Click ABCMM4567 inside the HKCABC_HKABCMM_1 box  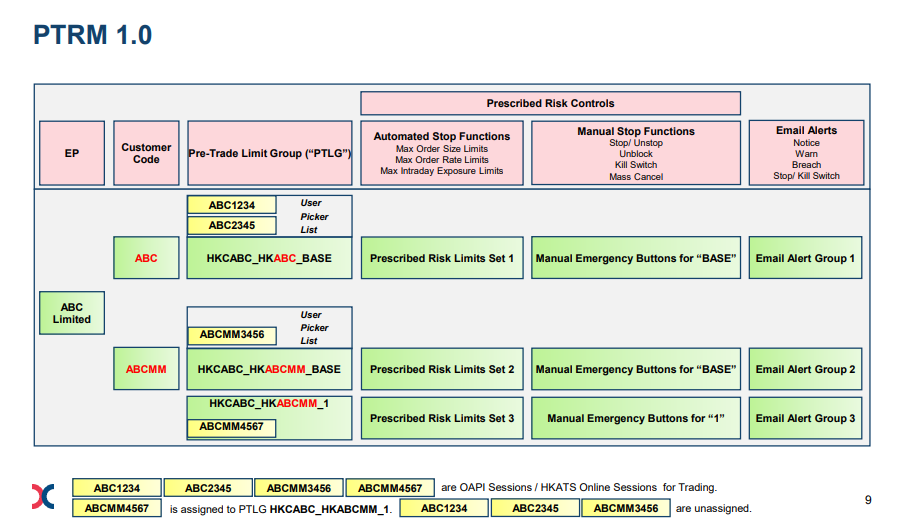click(x=232, y=427)
